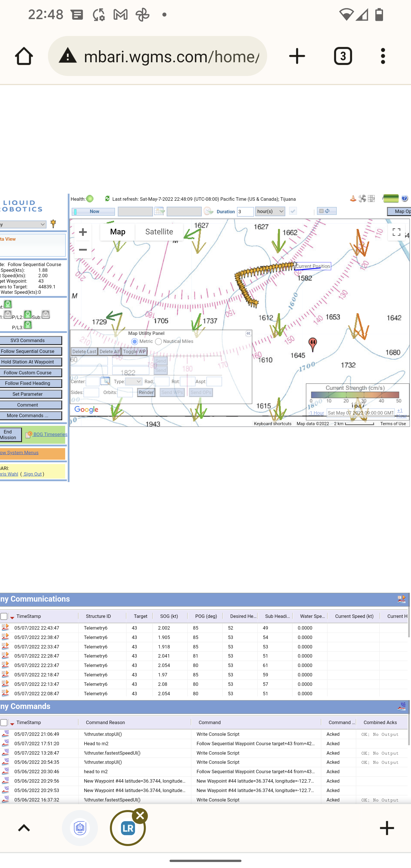
Task: Click the Duration input field
Action: pos(245,212)
